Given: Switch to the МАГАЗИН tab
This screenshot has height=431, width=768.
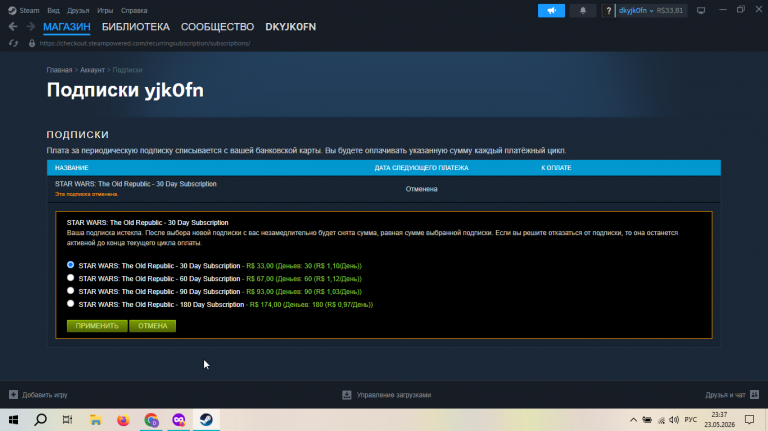Looking at the screenshot, I should coord(67,27).
